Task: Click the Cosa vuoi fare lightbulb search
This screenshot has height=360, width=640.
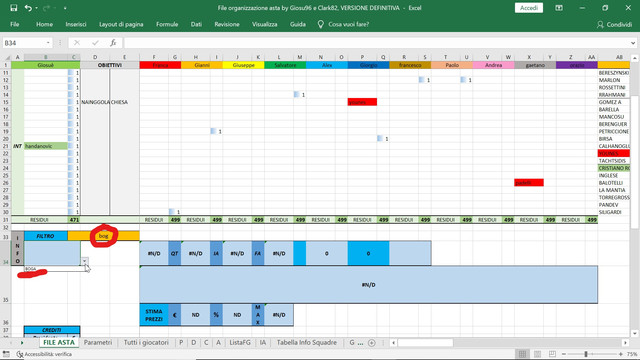Action: point(343,24)
